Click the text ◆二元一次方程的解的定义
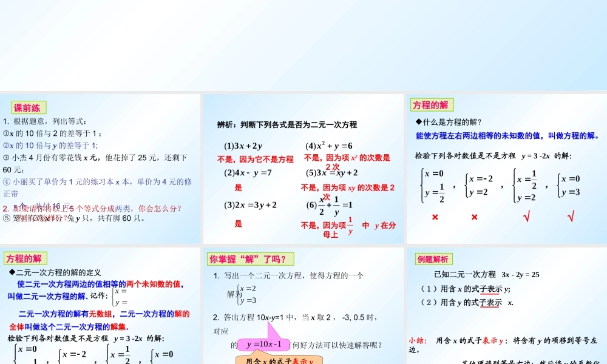607x364 pixels. tap(55, 273)
